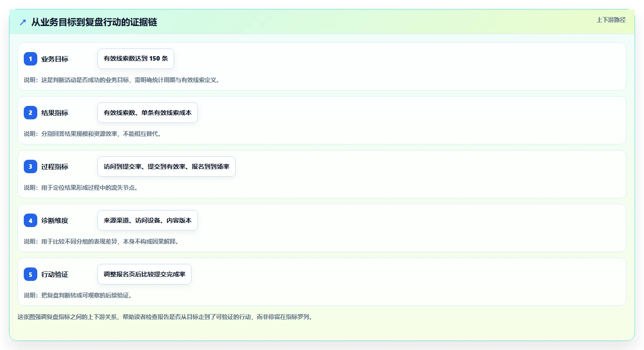This screenshot has width=644, height=350.
Task: Click step number 1 badge
Action: pyautogui.click(x=31, y=59)
